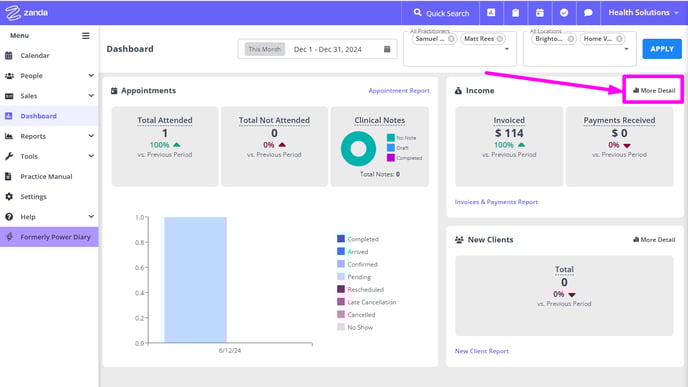Expand the Tools submenu chevron
688x387 pixels.
[x=91, y=156]
